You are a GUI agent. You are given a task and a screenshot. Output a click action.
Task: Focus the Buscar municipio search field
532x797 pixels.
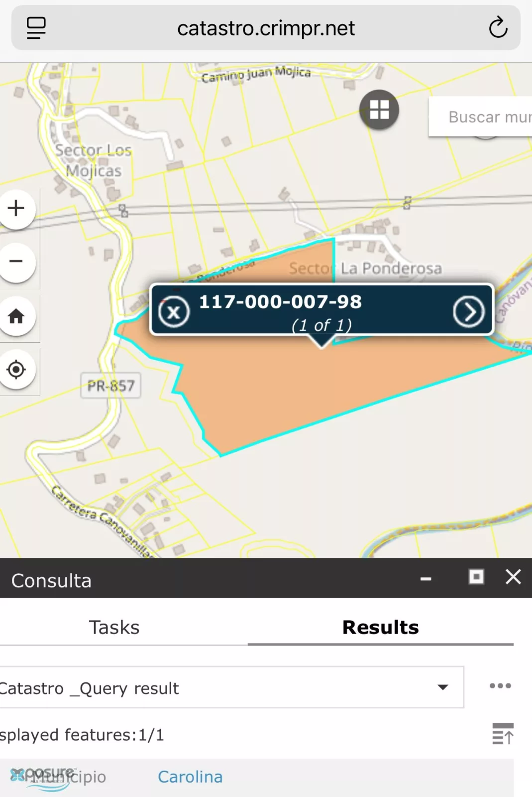tap(480, 117)
